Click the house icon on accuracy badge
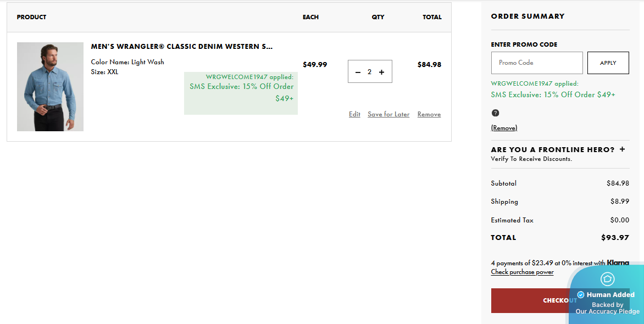 pyautogui.click(x=607, y=279)
